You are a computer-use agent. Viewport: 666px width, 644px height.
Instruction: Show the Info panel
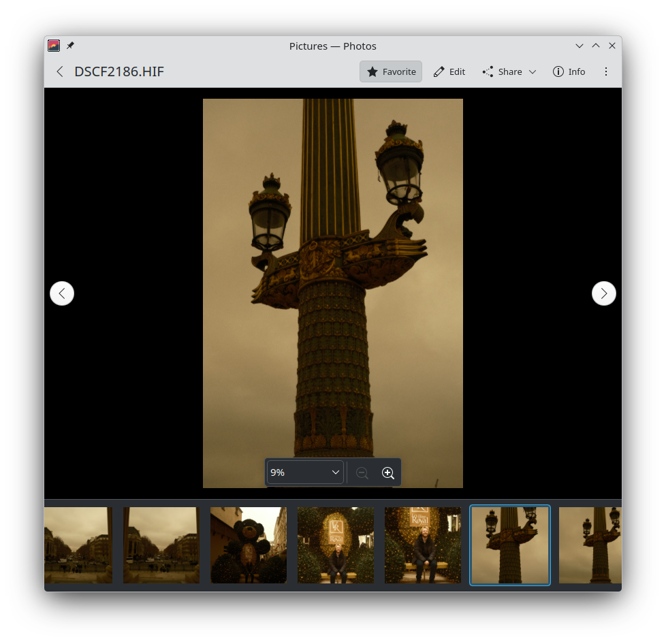[569, 71]
